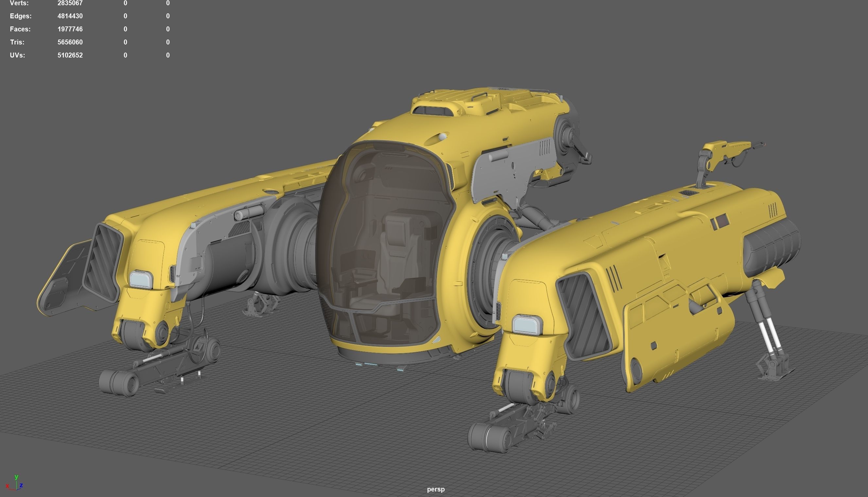The image size is (868, 497).
Task: Click the persp camera label
Action: point(436,489)
